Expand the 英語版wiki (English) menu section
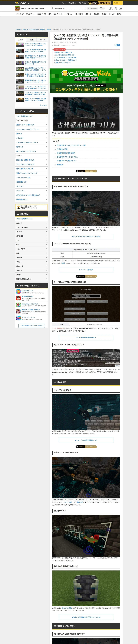 point(32,279)
